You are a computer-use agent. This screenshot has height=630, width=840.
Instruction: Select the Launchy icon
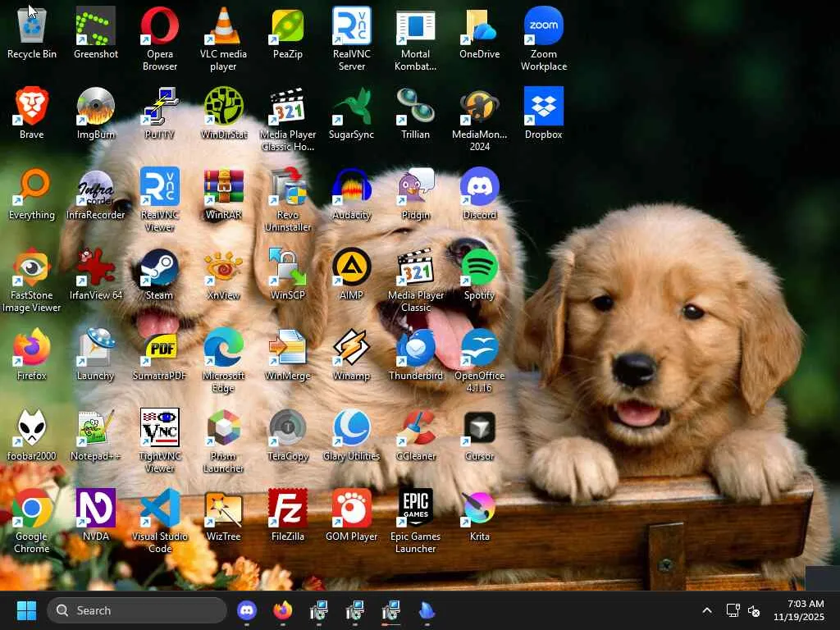point(96,354)
